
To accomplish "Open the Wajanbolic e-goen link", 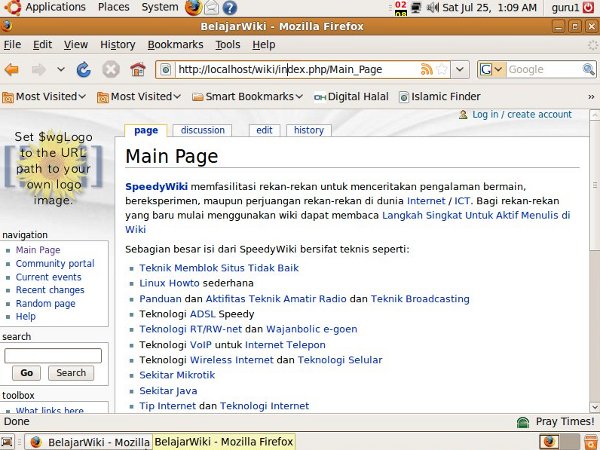I will (x=312, y=329).
